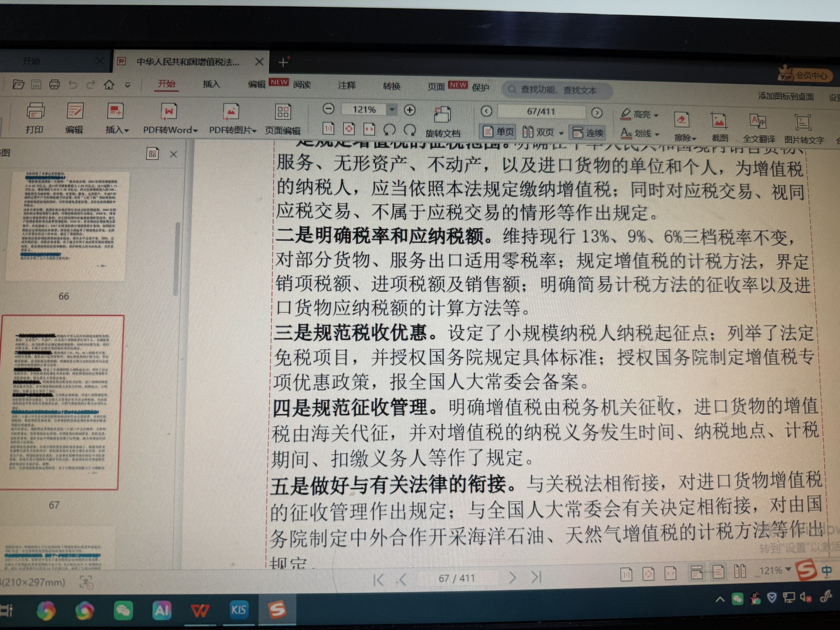Rotate the page clockwise

click(x=409, y=130)
